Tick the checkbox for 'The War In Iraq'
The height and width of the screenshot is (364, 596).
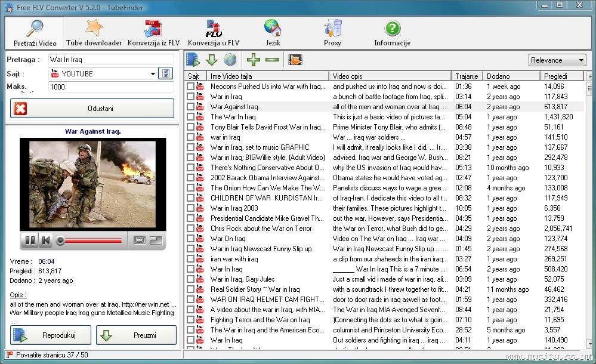(190, 117)
